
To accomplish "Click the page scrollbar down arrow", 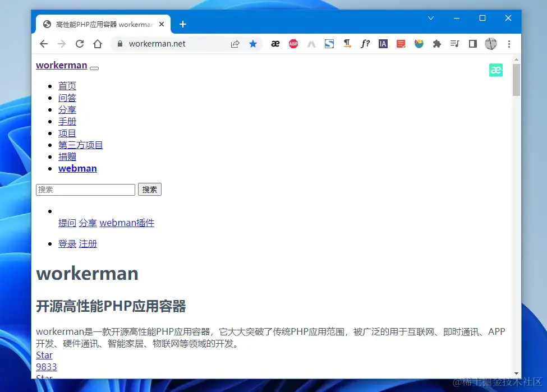I will 516,373.
